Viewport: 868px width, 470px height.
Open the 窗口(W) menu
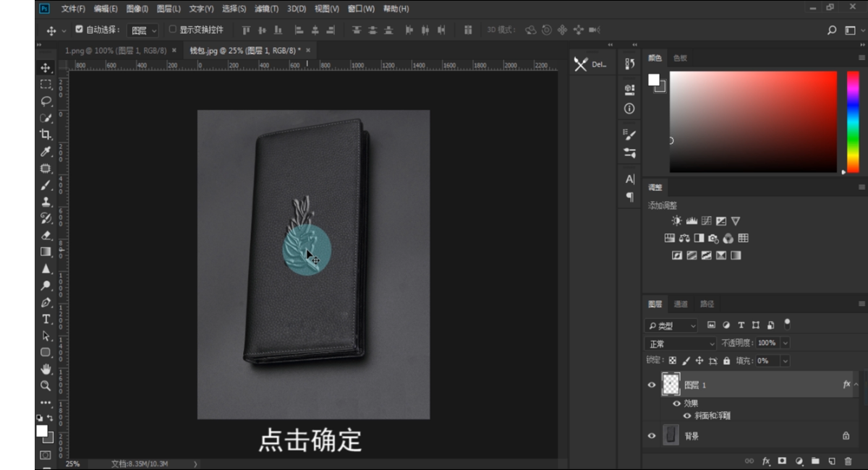(361, 9)
